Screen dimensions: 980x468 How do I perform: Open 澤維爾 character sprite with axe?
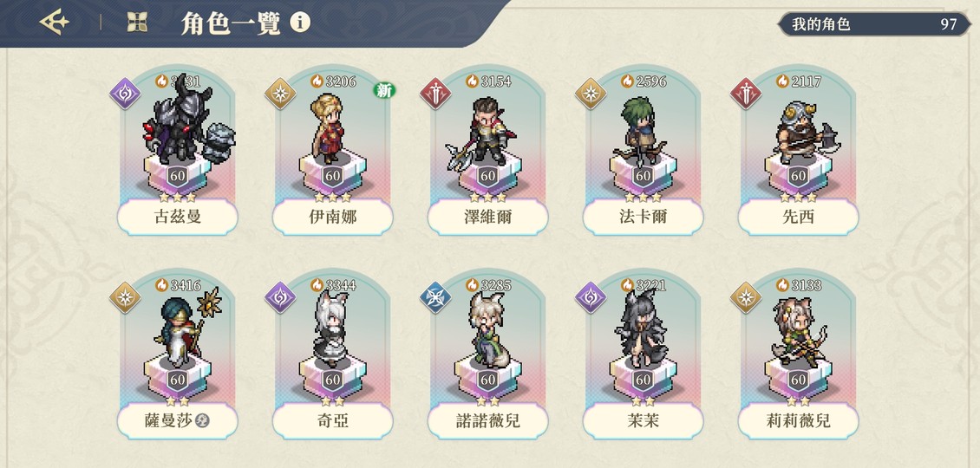(481, 133)
